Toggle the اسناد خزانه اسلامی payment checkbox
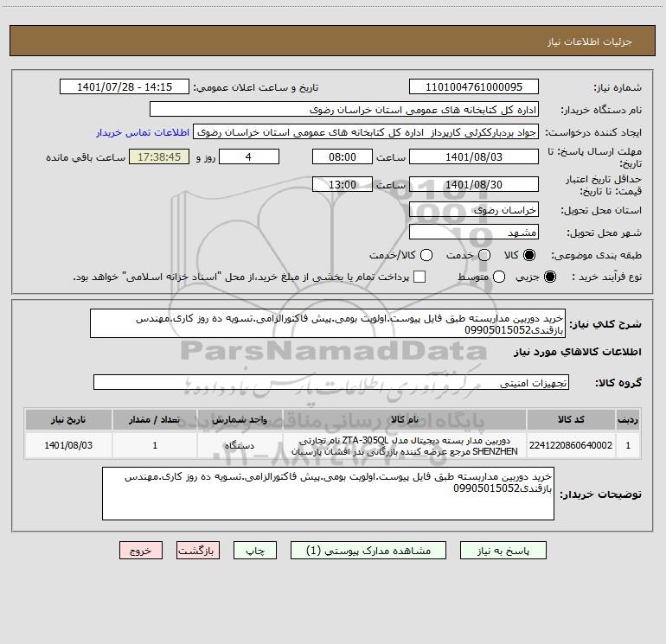Viewport: 666px width, 644px height. [x=419, y=277]
